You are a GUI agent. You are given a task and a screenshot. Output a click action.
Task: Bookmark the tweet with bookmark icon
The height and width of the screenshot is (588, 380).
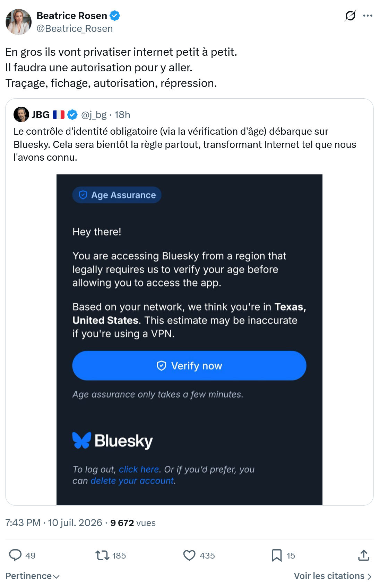(276, 555)
